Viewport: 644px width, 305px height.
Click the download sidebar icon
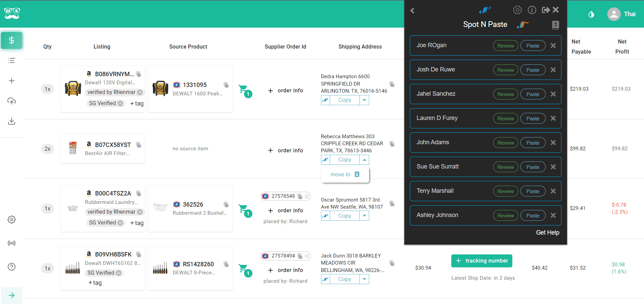11,121
